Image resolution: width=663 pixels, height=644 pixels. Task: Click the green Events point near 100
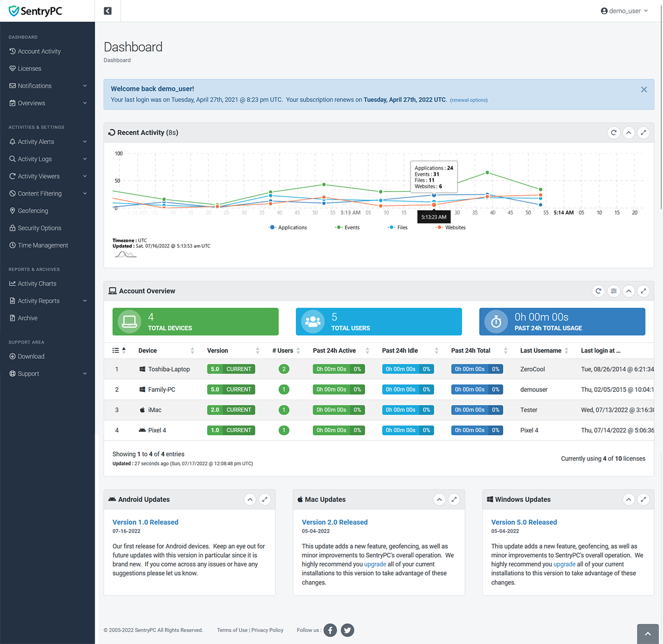pos(487,172)
